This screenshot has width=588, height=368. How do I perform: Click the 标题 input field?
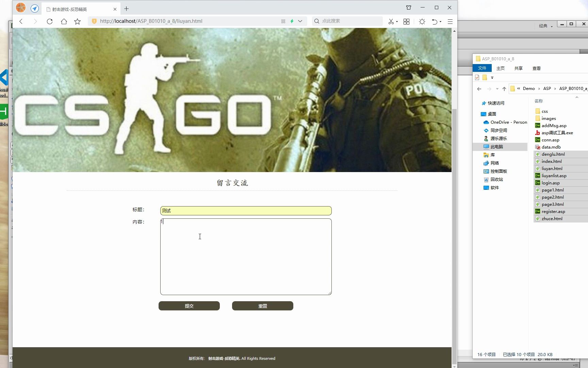tap(246, 211)
